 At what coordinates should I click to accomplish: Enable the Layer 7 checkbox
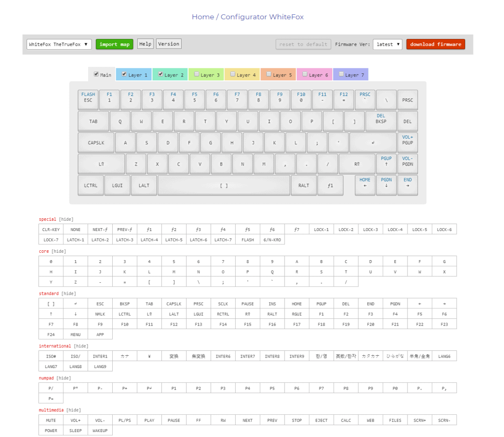click(341, 74)
